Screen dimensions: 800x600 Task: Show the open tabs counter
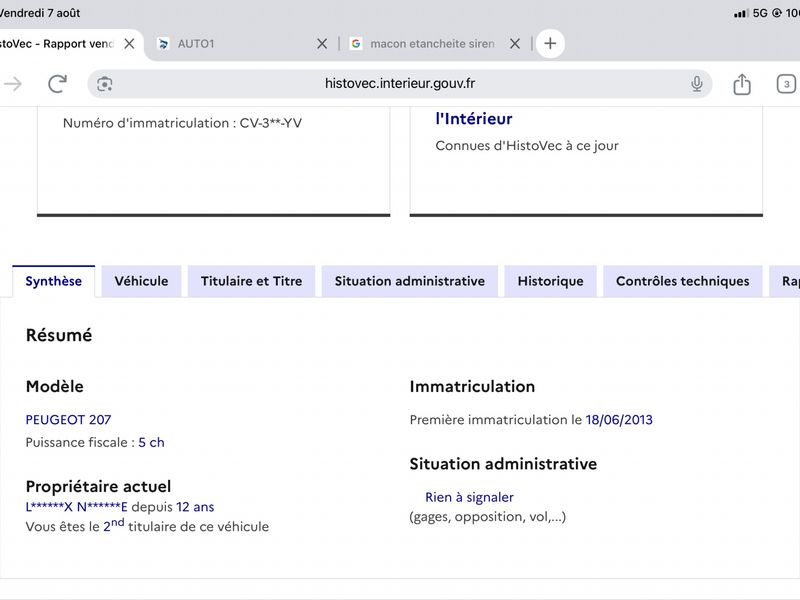coord(786,84)
